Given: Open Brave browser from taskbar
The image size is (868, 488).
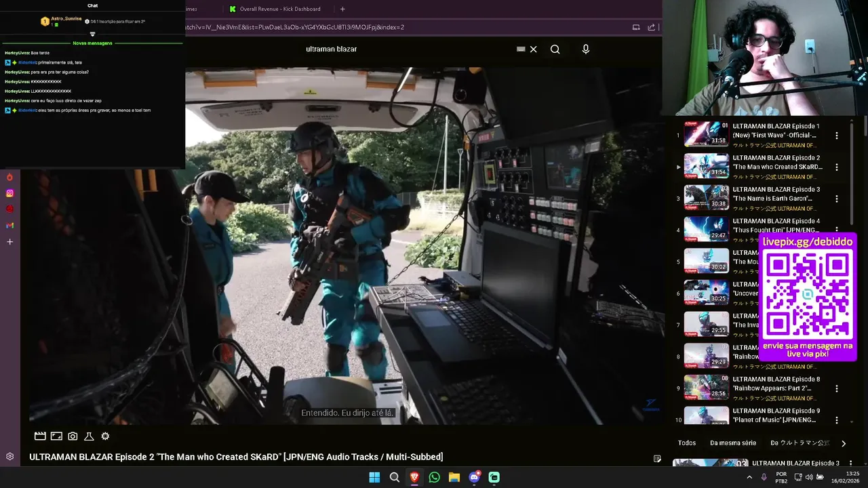Looking at the screenshot, I should pyautogui.click(x=414, y=477).
